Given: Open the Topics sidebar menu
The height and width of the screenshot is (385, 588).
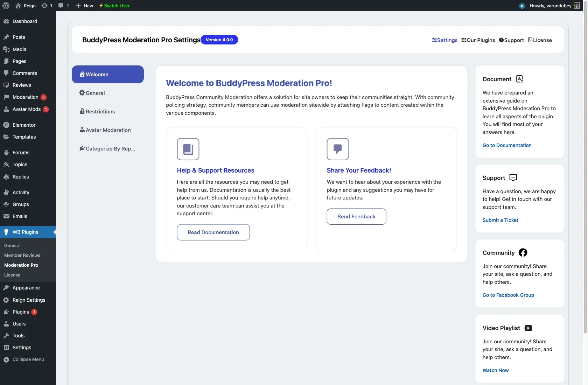Looking at the screenshot, I should coord(28,164).
